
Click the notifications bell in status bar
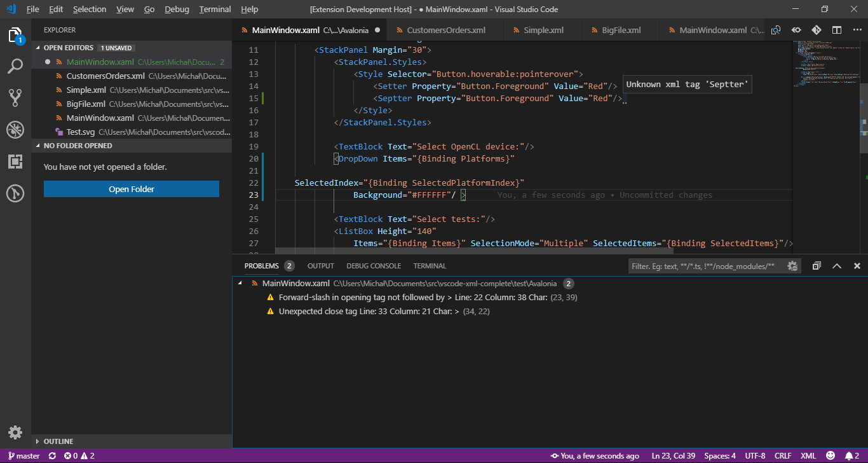848,456
